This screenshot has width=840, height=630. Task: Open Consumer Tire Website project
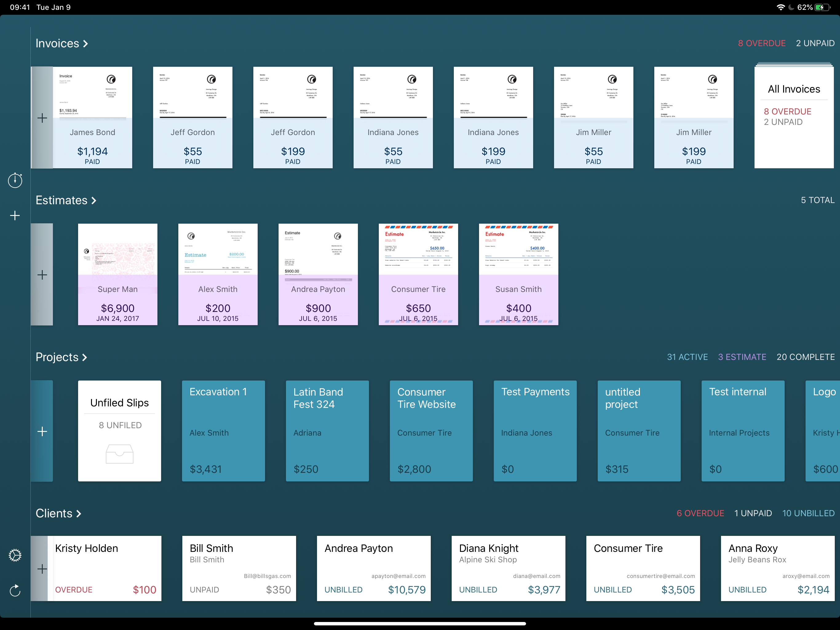[431, 431]
